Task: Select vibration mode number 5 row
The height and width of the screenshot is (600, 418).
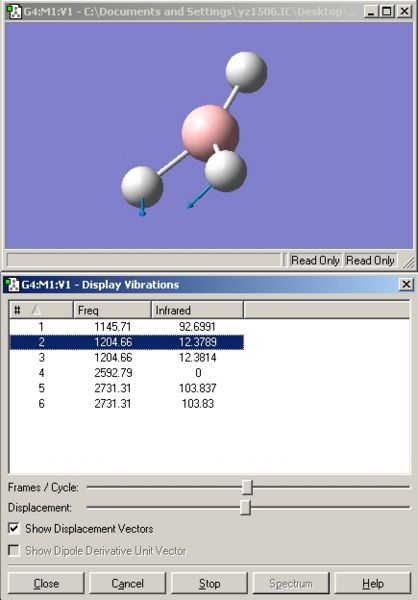Action: [x=126, y=388]
